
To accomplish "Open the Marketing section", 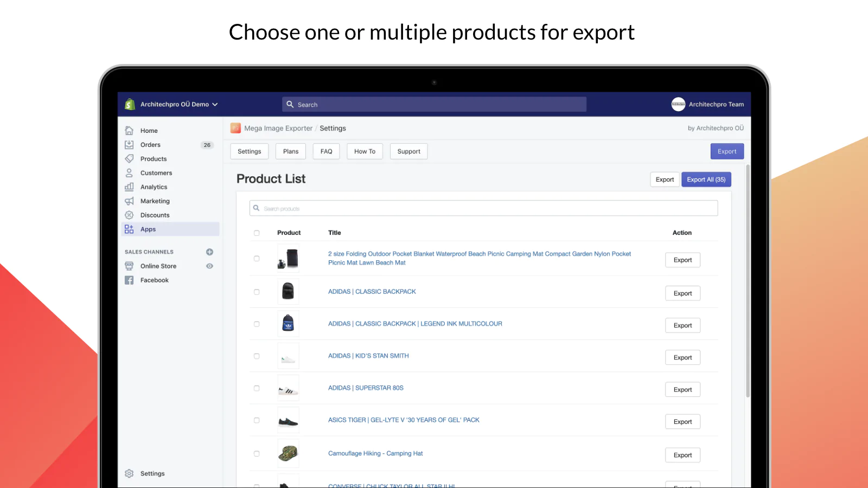I will (x=155, y=201).
